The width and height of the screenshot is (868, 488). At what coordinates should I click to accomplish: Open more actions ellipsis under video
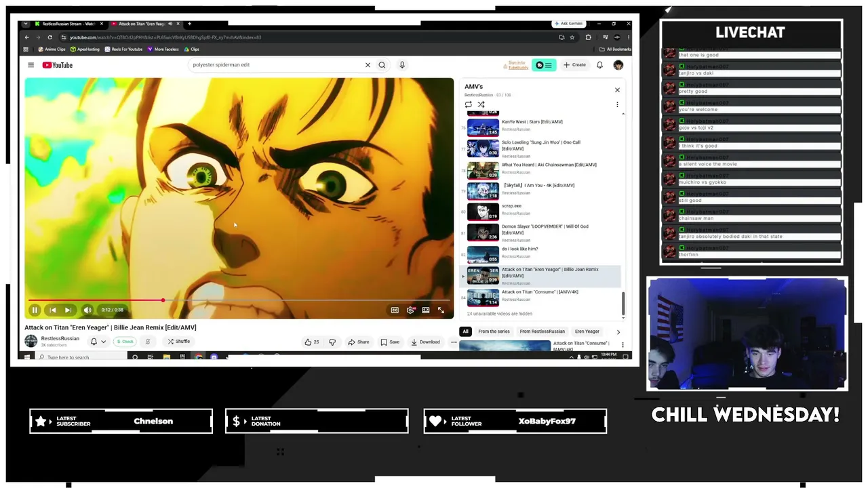coord(454,342)
